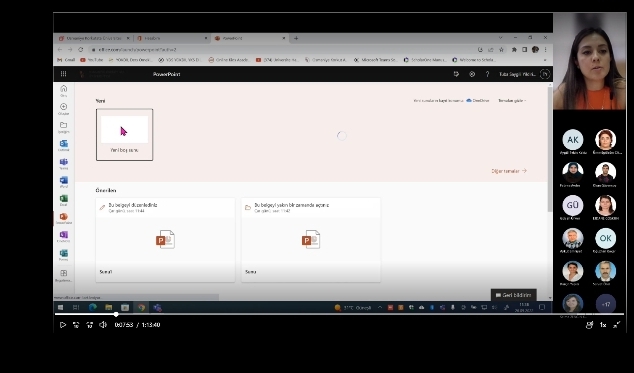Open Chrome three-dot menu

[x=545, y=49]
